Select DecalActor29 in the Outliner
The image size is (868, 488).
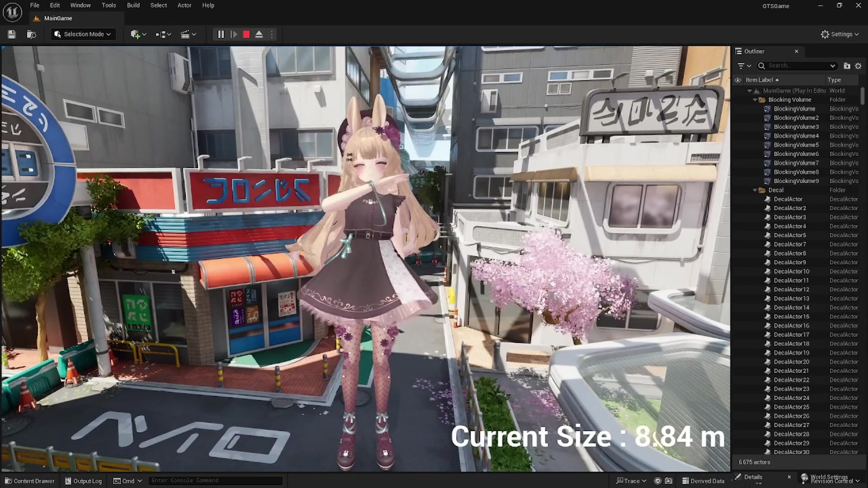[x=792, y=443]
